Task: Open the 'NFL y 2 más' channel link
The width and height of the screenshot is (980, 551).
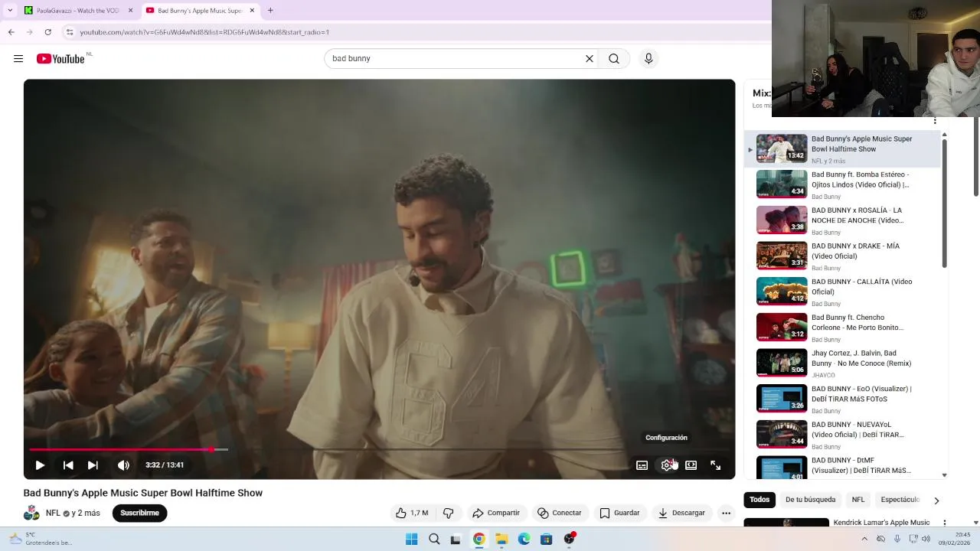Action: 73,513
